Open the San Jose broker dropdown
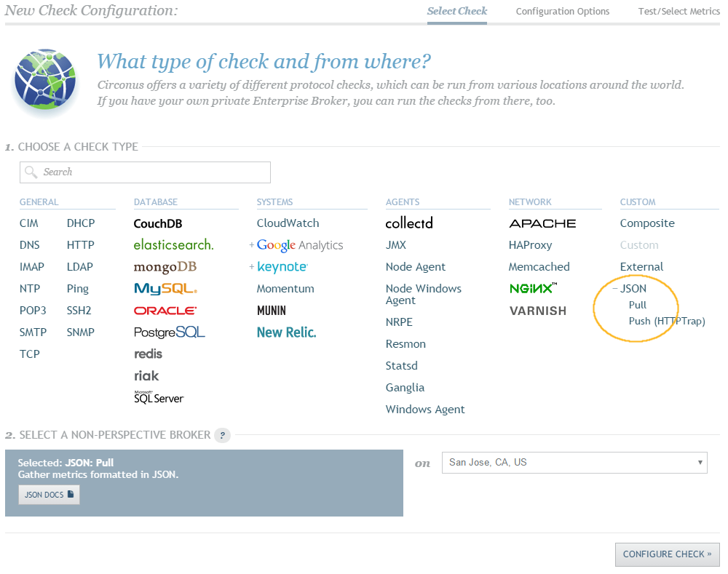Viewport: 728px width, 574px height. pos(574,462)
